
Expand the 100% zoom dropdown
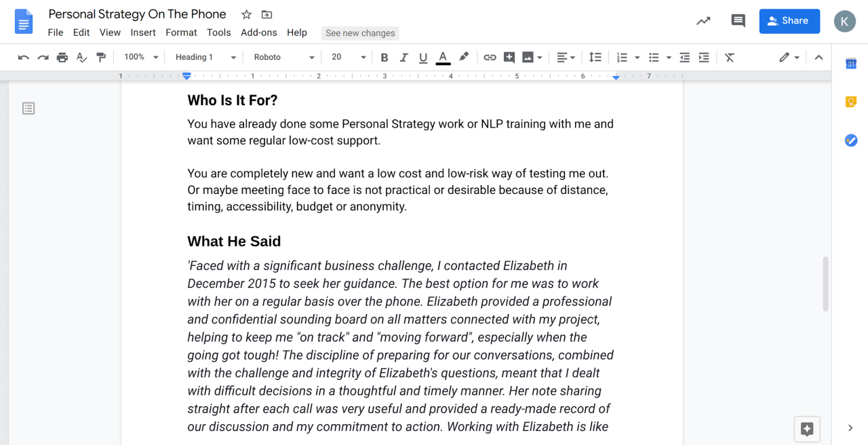pos(141,58)
